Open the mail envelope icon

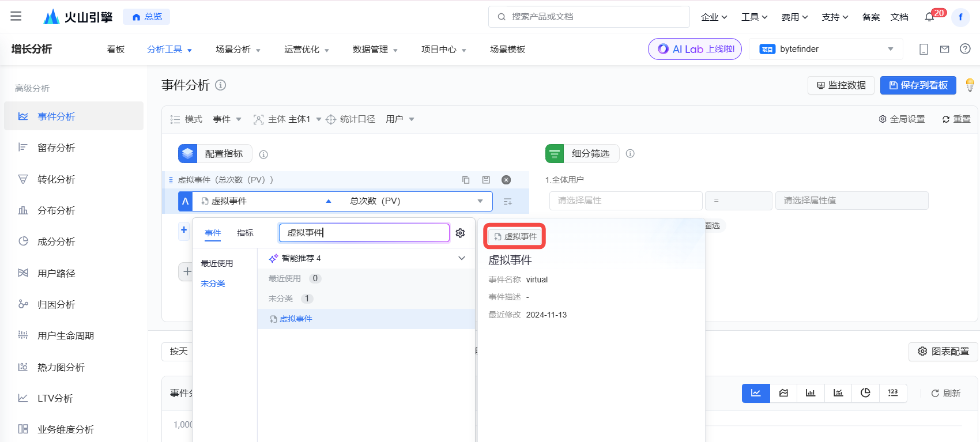point(944,50)
